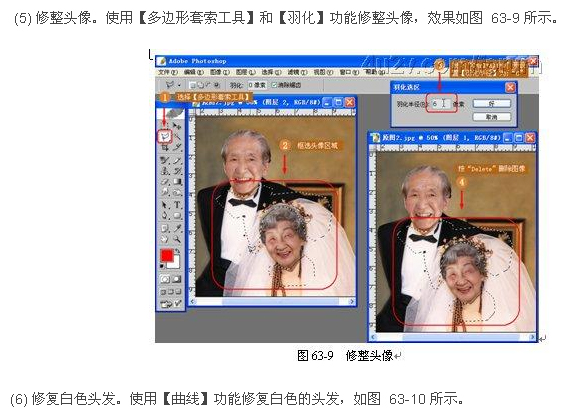
Task: Select Full Screen Mode icon in toolbox
Action: pyautogui.click(x=178, y=291)
